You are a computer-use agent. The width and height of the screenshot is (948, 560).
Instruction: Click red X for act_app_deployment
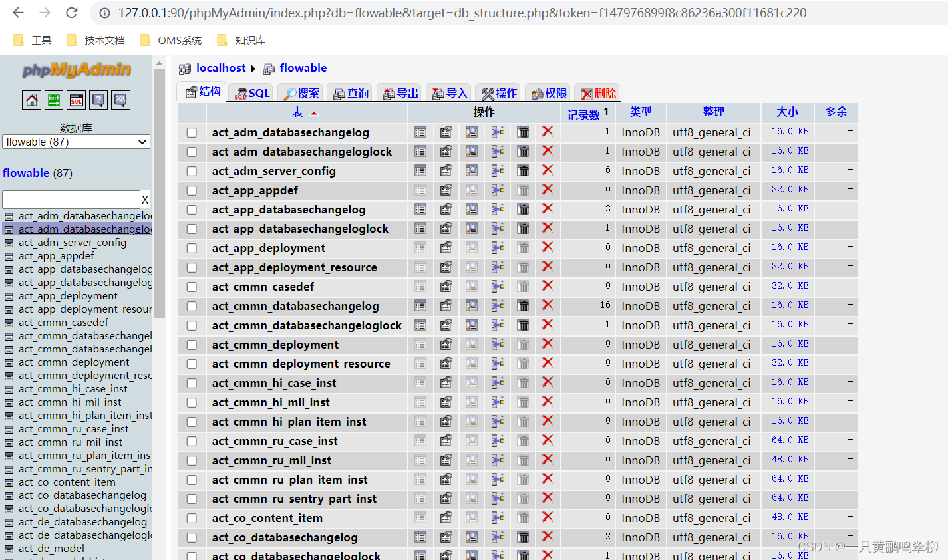pyautogui.click(x=548, y=247)
